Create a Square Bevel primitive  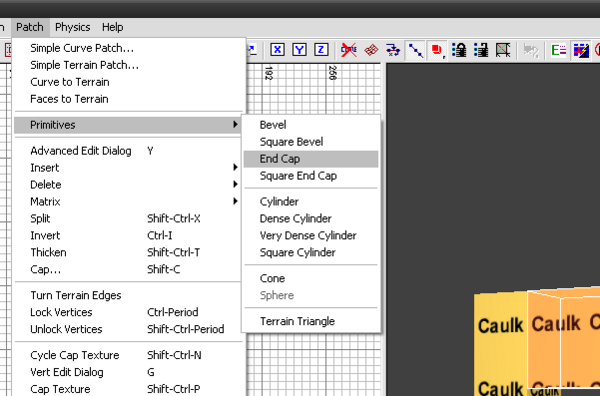coord(311,142)
